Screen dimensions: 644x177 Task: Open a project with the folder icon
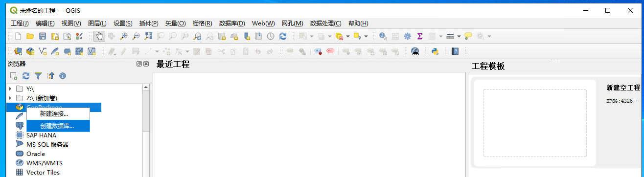(x=30, y=36)
